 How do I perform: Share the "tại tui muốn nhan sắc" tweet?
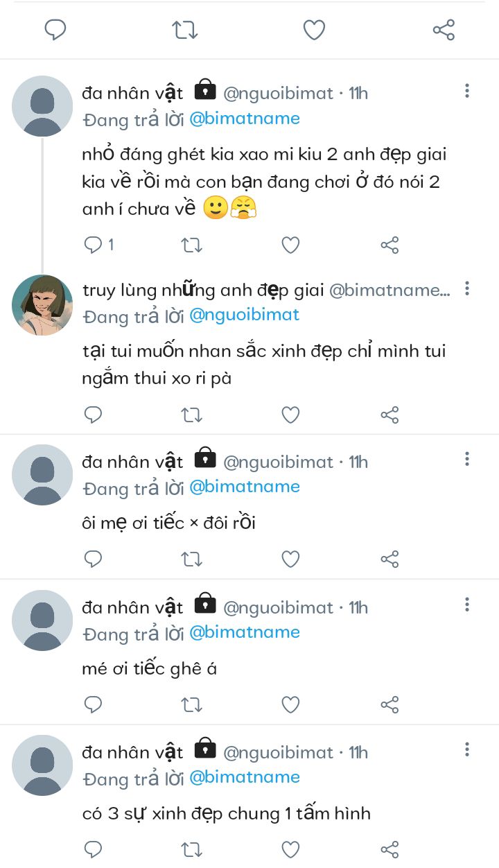389,415
